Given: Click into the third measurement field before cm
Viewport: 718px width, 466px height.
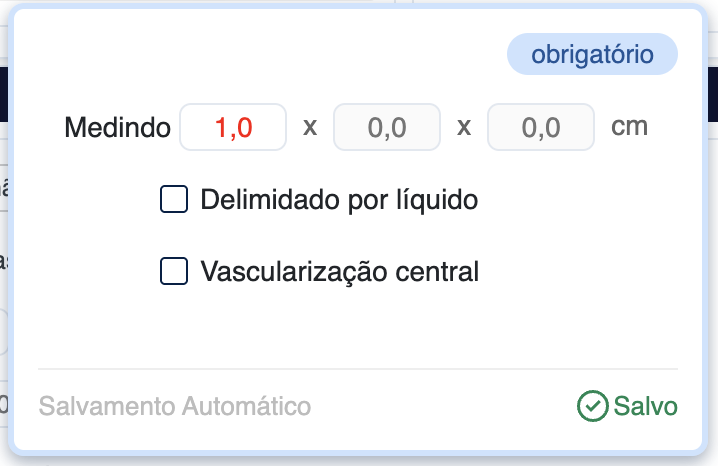Looking at the screenshot, I should [x=541, y=128].
